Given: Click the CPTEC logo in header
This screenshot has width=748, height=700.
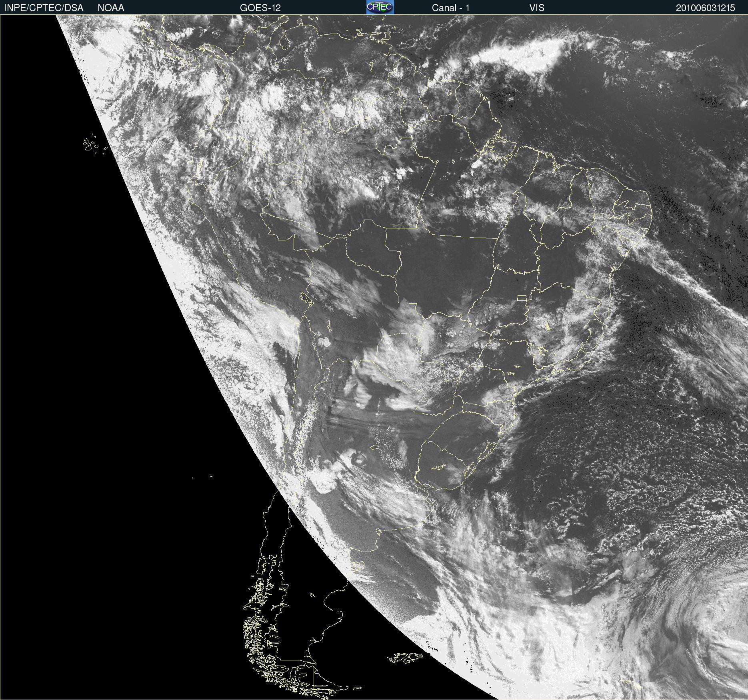Looking at the screenshot, I should click(x=380, y=7).
